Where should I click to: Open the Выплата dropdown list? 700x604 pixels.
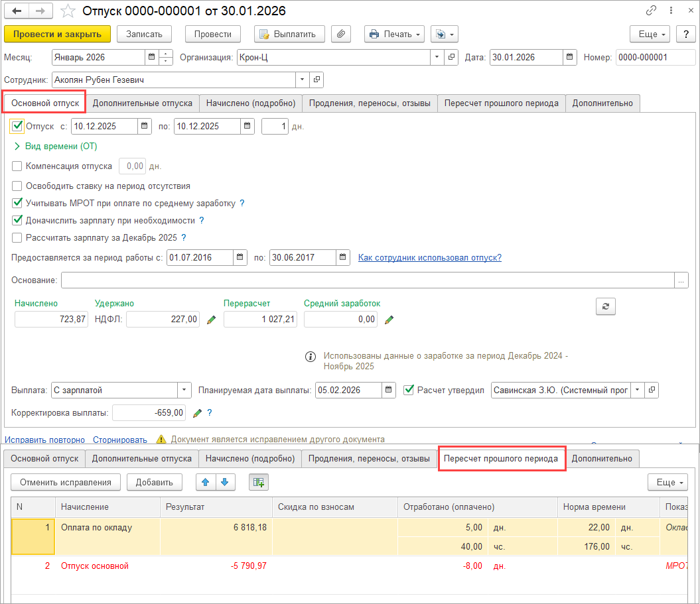[184, 391]
